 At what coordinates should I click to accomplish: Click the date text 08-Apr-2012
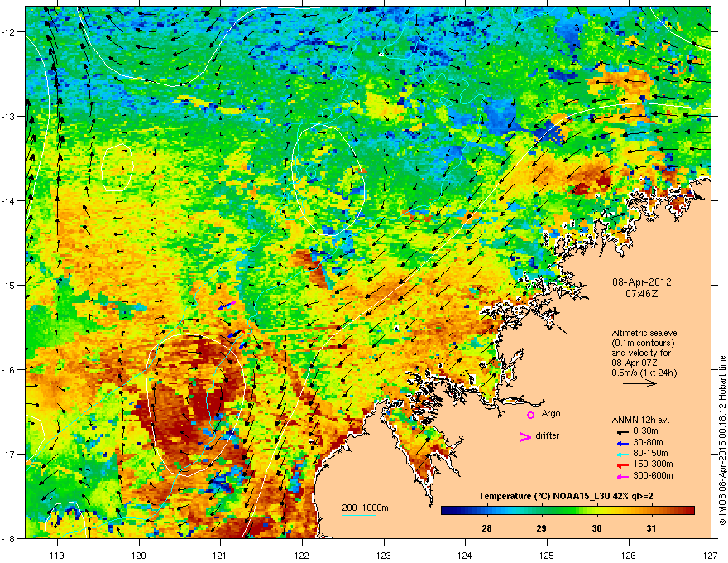tap(642, 282)
